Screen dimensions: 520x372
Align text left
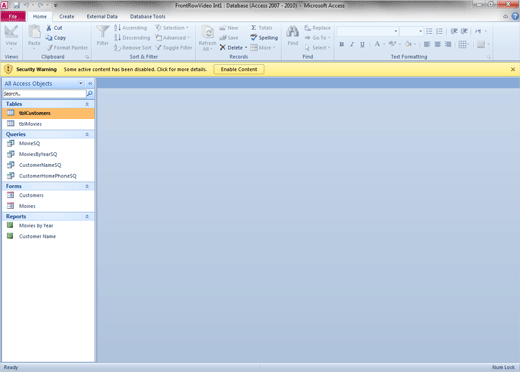point(427,44)
